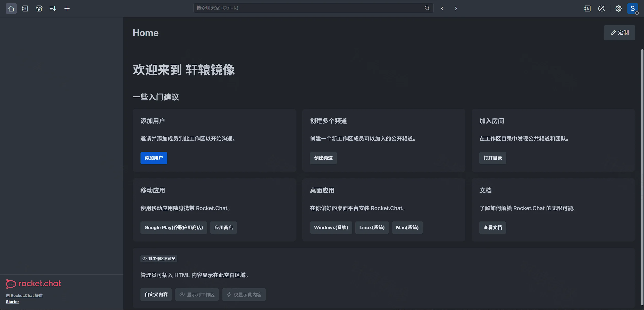Click in the 搜索聊天室 search field

pos(313,8)
